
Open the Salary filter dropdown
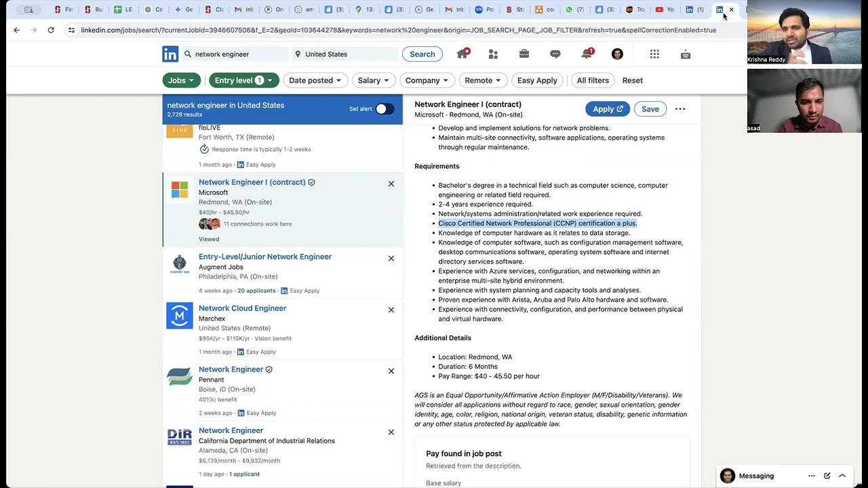click(374, 80)
